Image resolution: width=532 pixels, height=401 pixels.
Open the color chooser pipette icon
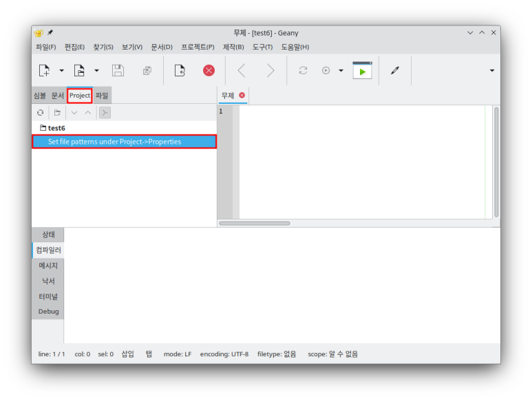(x=395, y=71)
